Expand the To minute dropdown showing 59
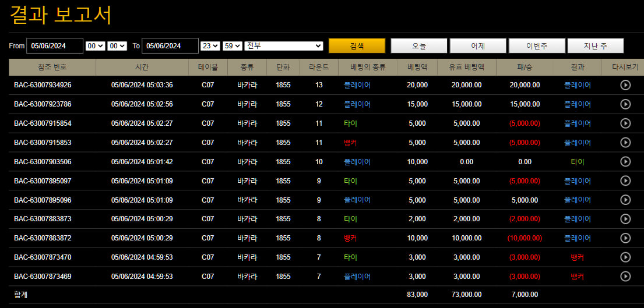The width and height of the screenshot is (644, 308). (x=233, y=46)
